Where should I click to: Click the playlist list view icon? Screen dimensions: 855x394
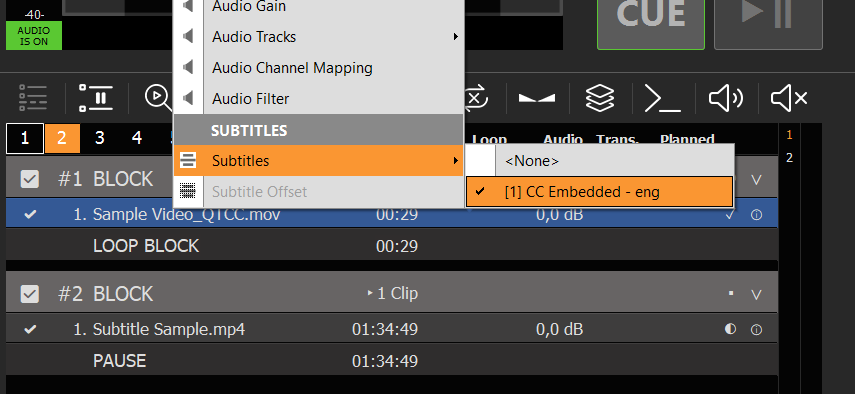[33, 98]
